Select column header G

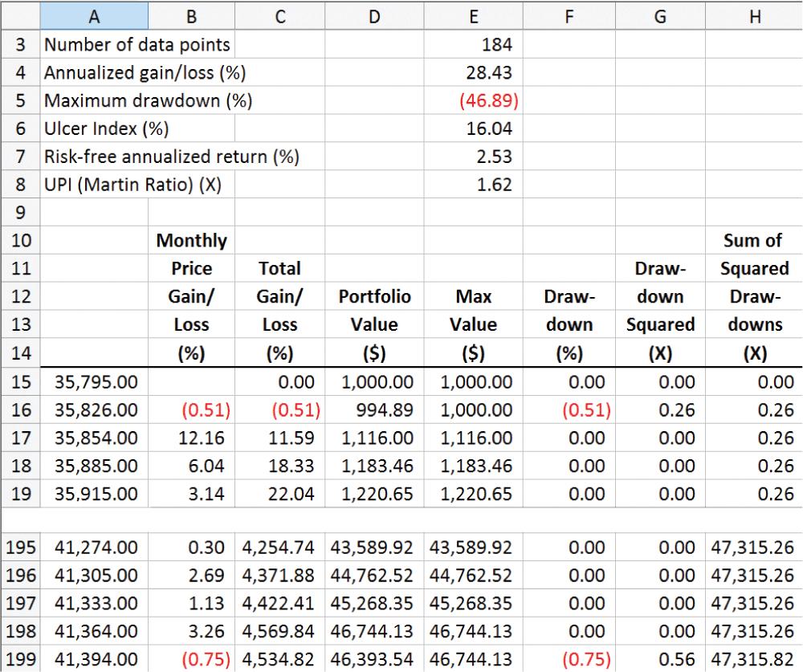659,15
